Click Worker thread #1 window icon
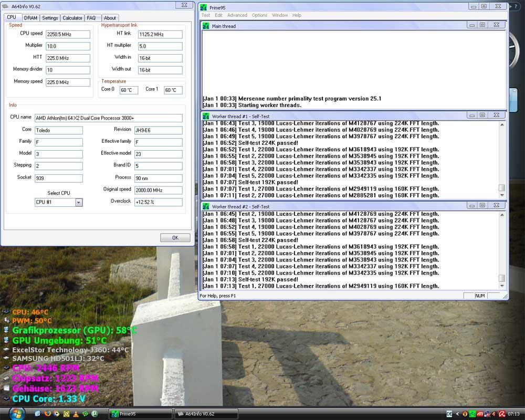This screenshot has width=525, height=420. 206,116
